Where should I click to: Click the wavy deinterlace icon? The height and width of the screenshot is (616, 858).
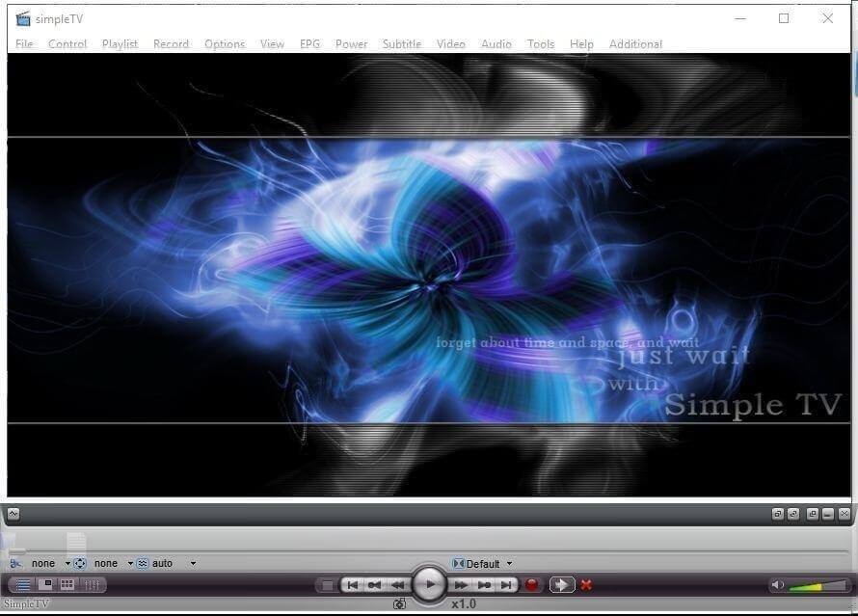[x=143, y=564]
